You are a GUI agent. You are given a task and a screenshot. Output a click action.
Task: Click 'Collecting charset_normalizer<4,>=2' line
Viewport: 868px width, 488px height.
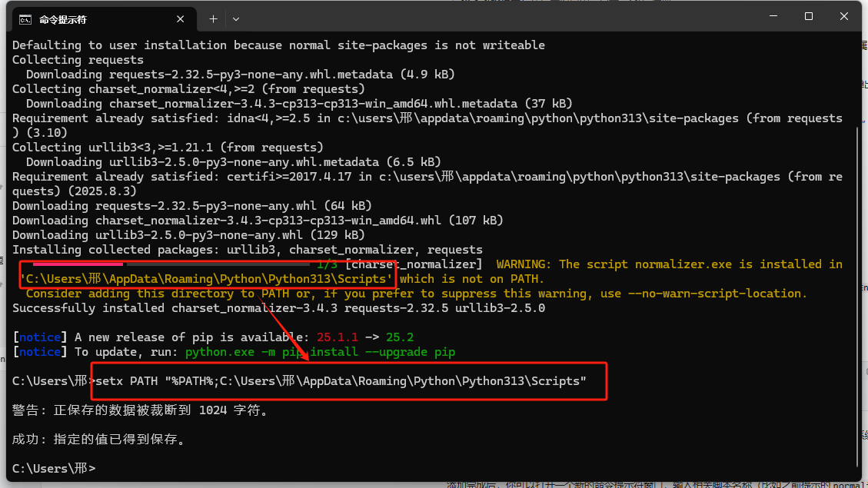[189, 89]
